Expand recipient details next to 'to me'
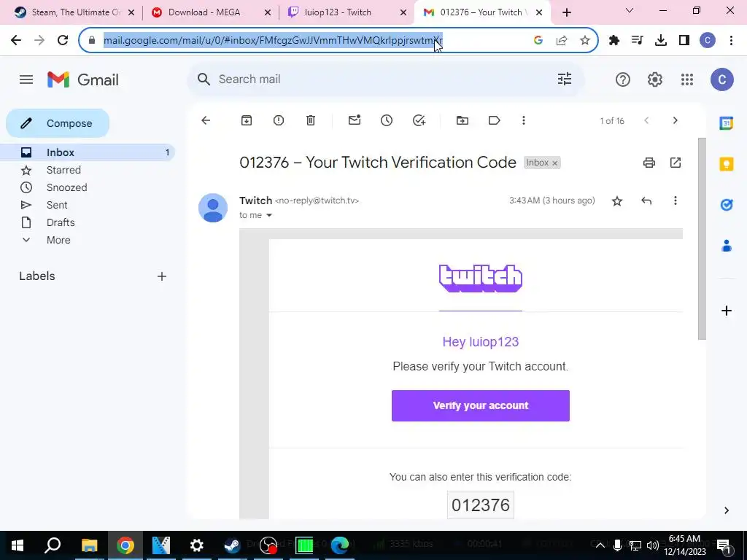Screen dimensions: 747x560 (x=269, y=215)
